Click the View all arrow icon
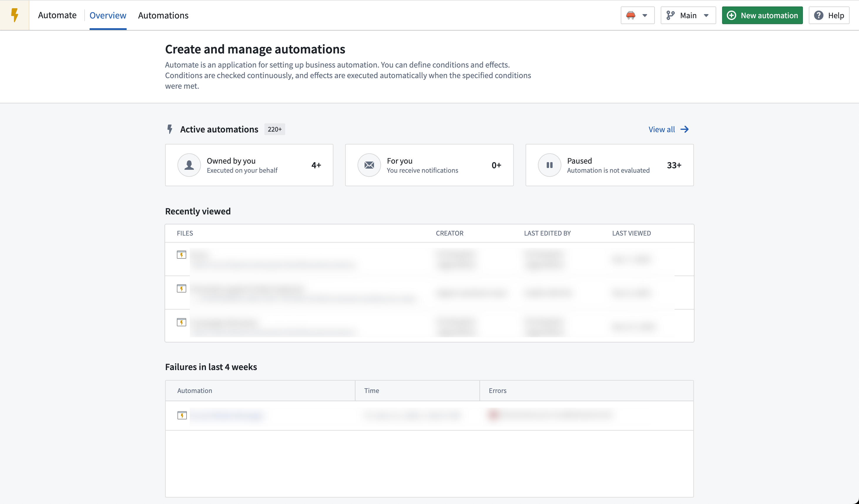The image size is (859, 504). pos(684,130)
